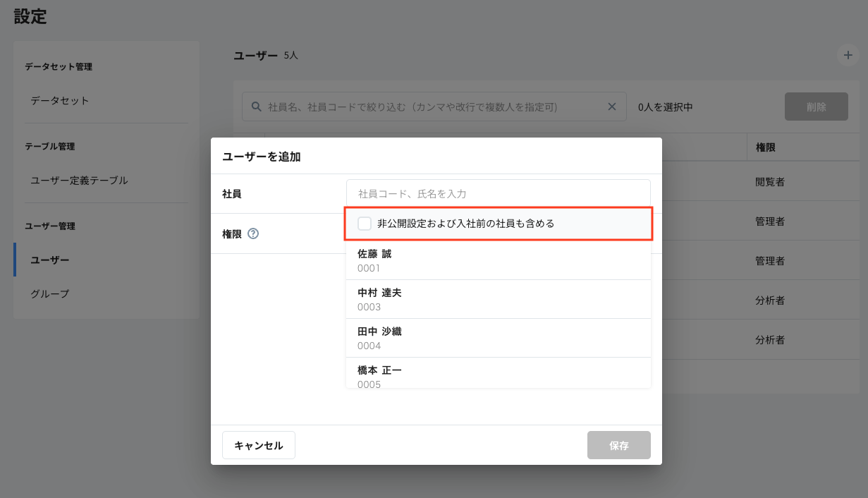Click the ユーザーを追加 dialog title
The image size is (868, 498).
(x=262, y=157)
